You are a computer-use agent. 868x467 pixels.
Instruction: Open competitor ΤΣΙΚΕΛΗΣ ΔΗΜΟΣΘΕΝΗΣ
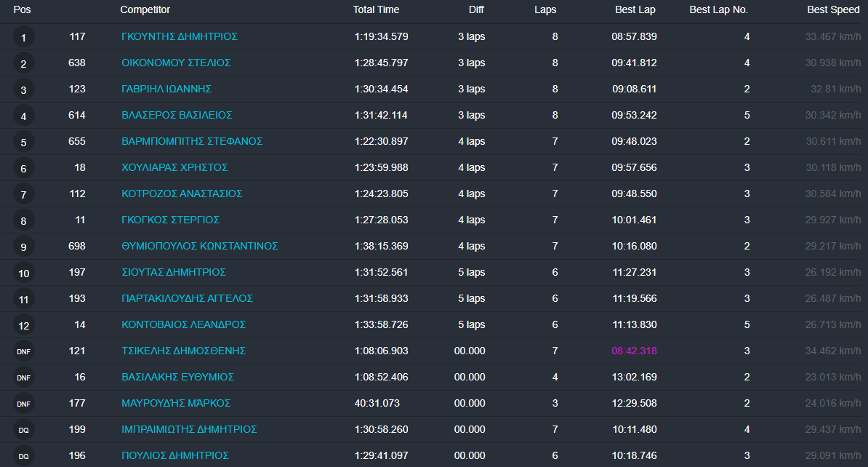click(183, 351)
